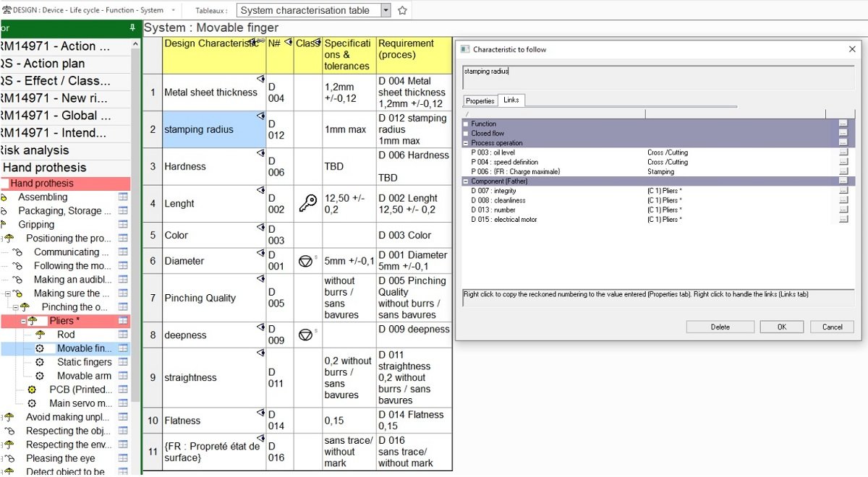Collapse the Component (Father) group
Viewport: 868px width, 477px height.
(467, 181)
